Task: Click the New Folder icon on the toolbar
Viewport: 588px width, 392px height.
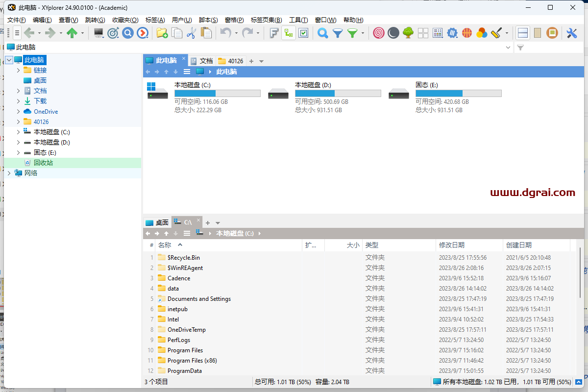Action: [163, 33]
